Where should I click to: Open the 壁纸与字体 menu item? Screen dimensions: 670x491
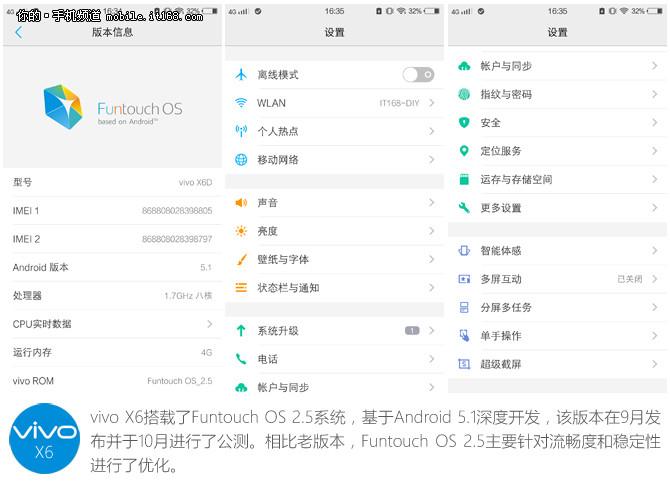pos(335,259)
